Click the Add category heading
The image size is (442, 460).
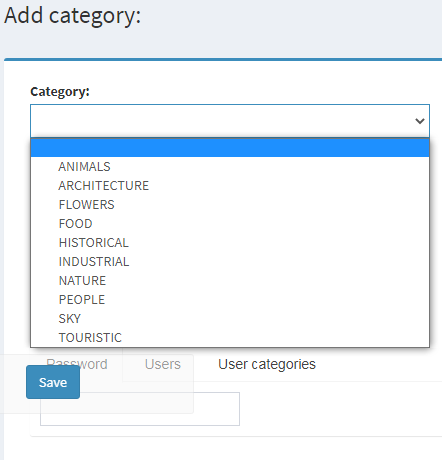(73, 16)
